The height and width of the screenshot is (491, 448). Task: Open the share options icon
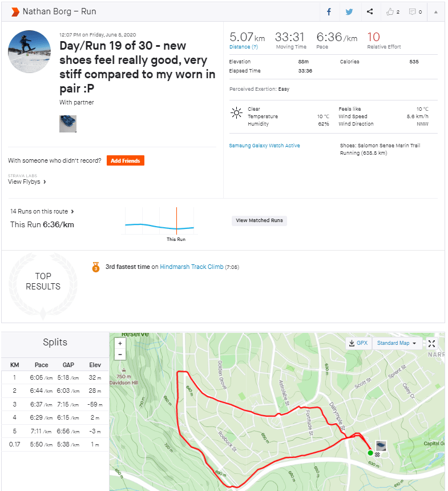pos(370,11)
